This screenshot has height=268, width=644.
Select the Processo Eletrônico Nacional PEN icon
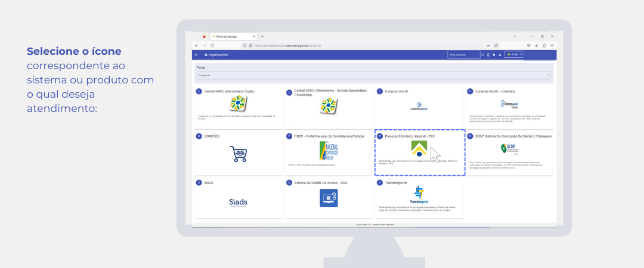(x=419, y=149)
